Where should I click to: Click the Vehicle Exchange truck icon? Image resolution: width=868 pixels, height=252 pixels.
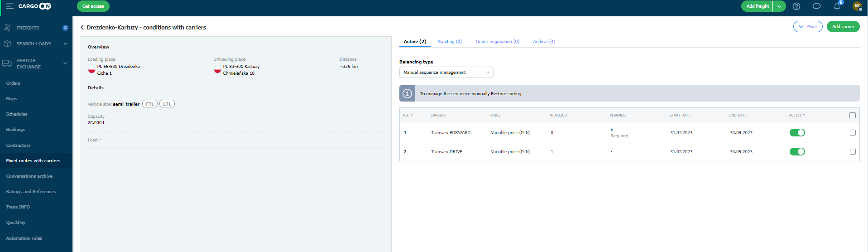(7, 63)
